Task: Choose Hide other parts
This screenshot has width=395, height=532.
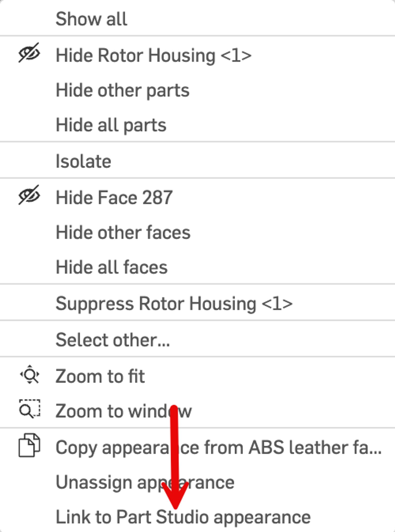Action: point(122,90)
